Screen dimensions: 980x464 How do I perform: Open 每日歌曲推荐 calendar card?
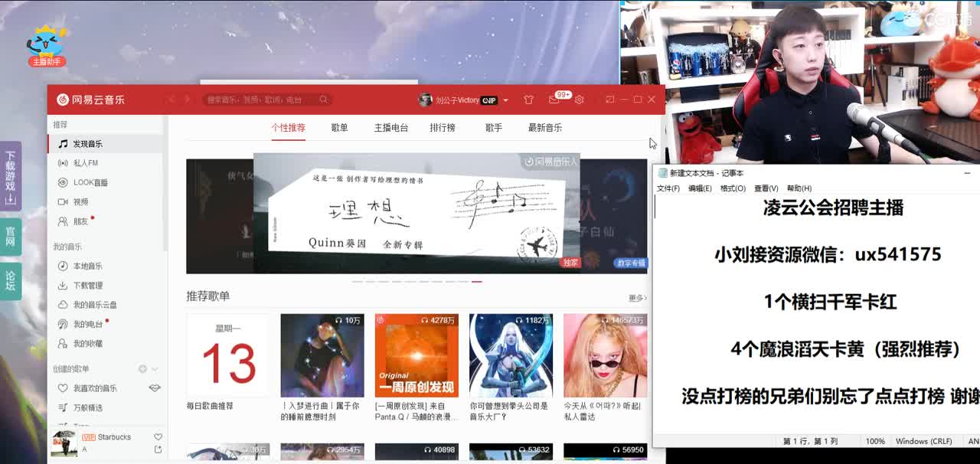[x=228, y=355]
